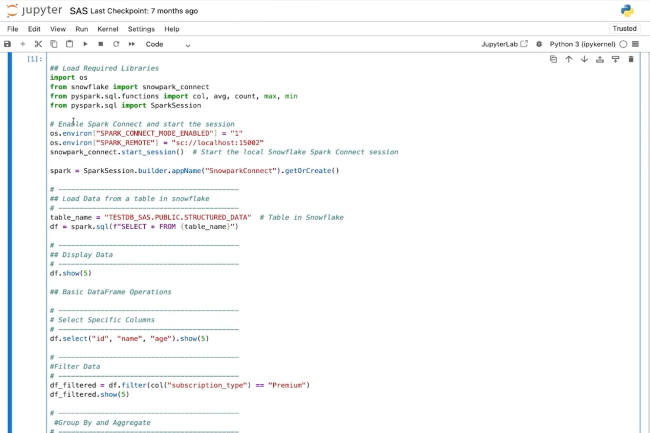This screenshot has height=433, width=650.
Task: Click the Trusted notebook button
Action: pyautogui.click(x=624, y=29)
